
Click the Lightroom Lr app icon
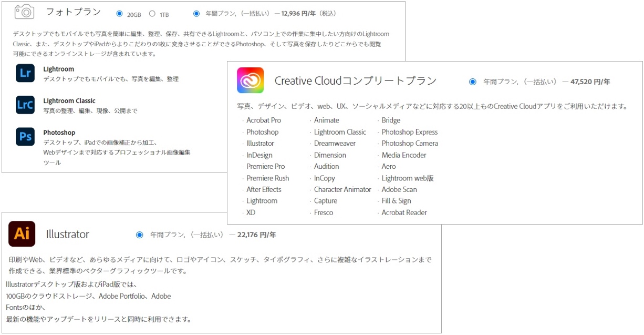click(25, 74)
